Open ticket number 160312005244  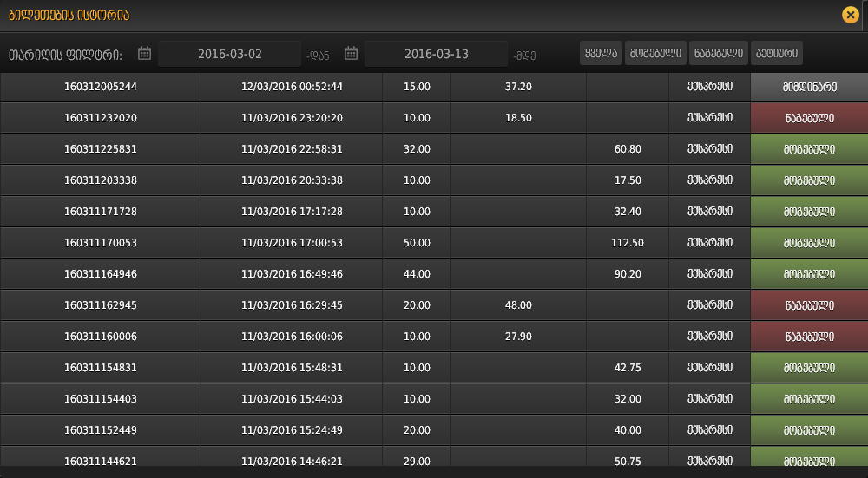(101, 87)
